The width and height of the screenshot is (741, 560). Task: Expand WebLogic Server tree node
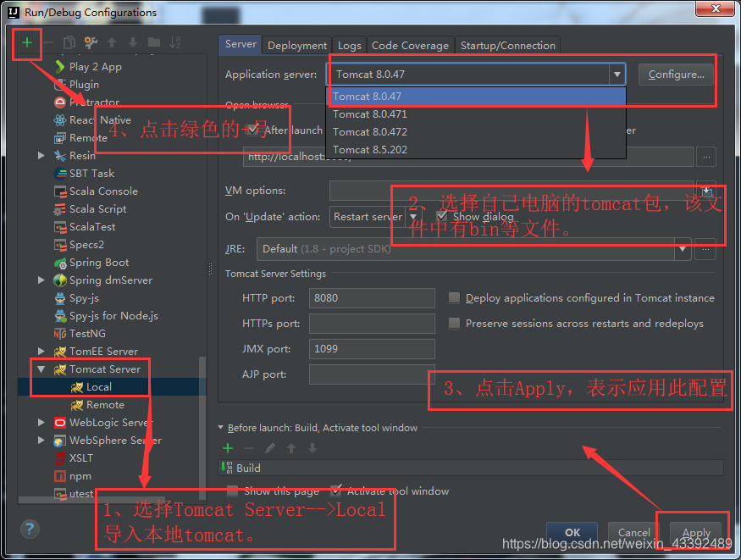(41, 423)
